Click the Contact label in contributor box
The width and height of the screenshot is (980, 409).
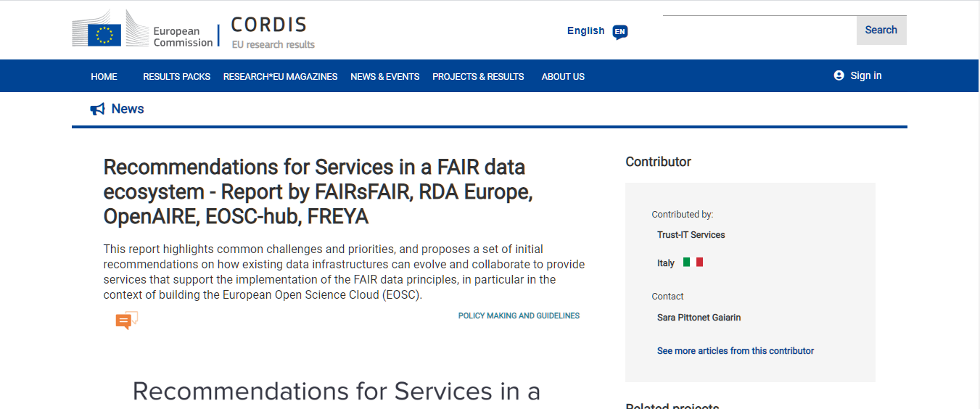(668, 296)
